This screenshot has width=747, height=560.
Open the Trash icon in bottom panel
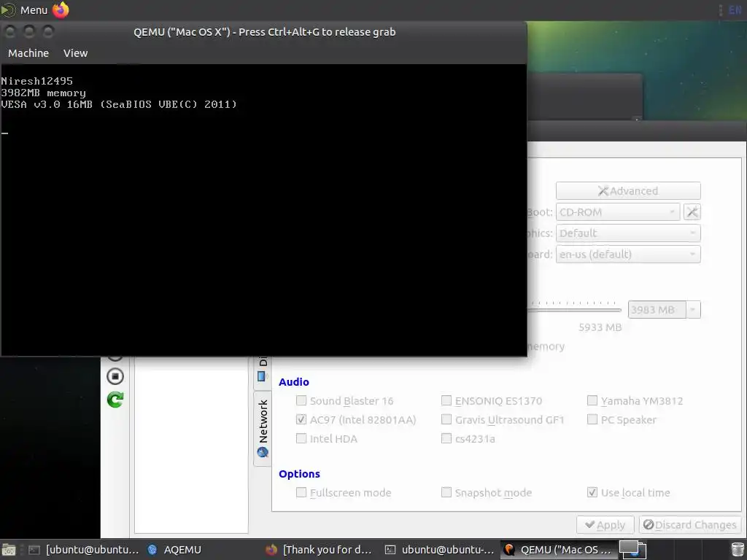click(x=737, y=550)
